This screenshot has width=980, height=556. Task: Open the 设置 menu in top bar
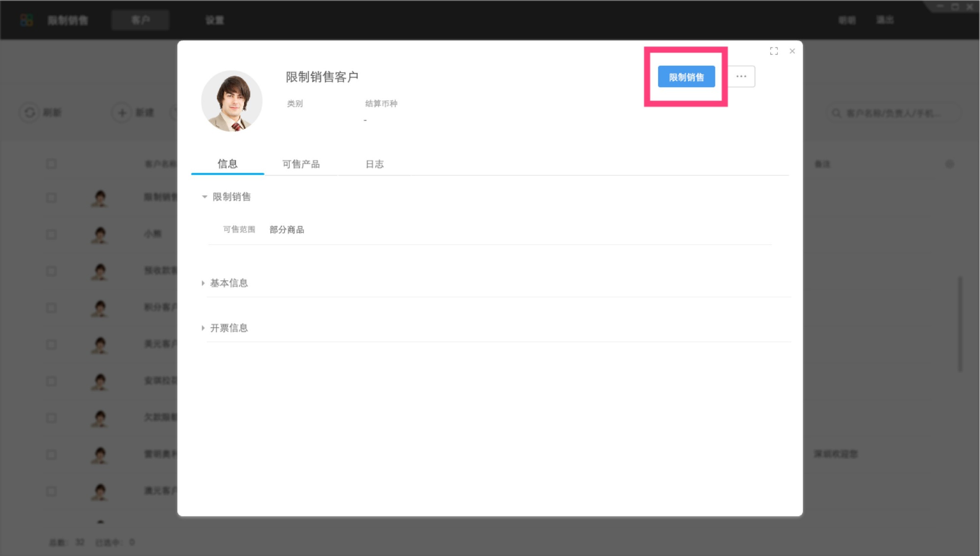215,20
